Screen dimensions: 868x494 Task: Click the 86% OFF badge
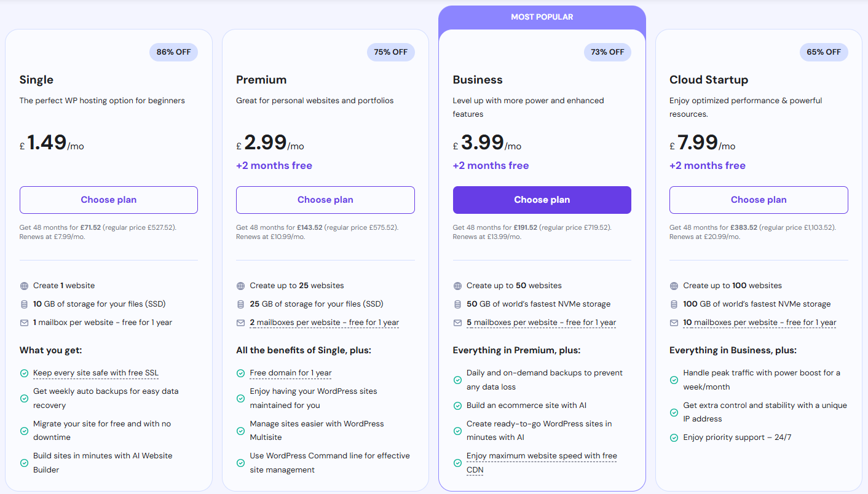(x=173, y=52)
